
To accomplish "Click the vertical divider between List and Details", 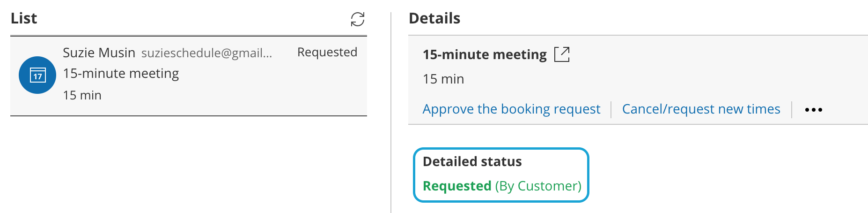I will (x=391, y=113).
